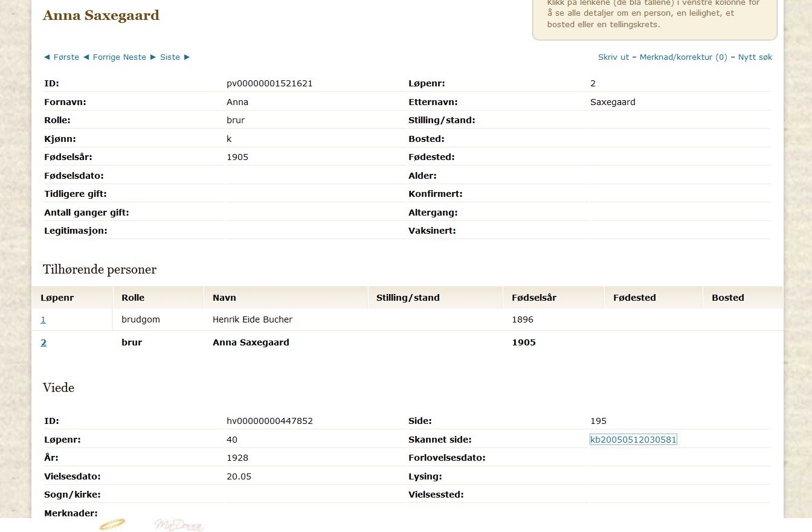Open Løpenr 1 link in the brudgom row
The height and width of the screenshot is (532, 812).
pyautogui.click(x=43, y=319)
